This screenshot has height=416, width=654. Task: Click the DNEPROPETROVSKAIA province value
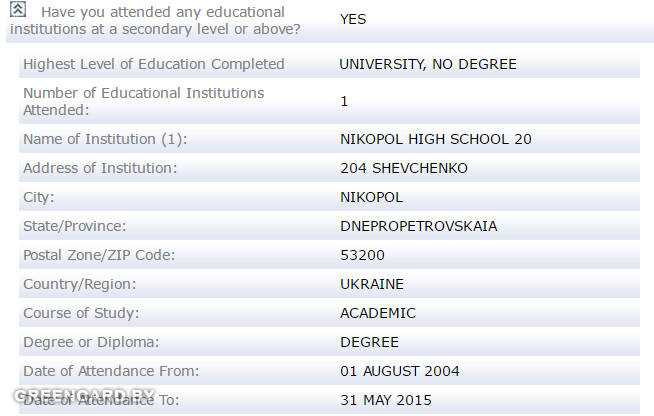419,226
